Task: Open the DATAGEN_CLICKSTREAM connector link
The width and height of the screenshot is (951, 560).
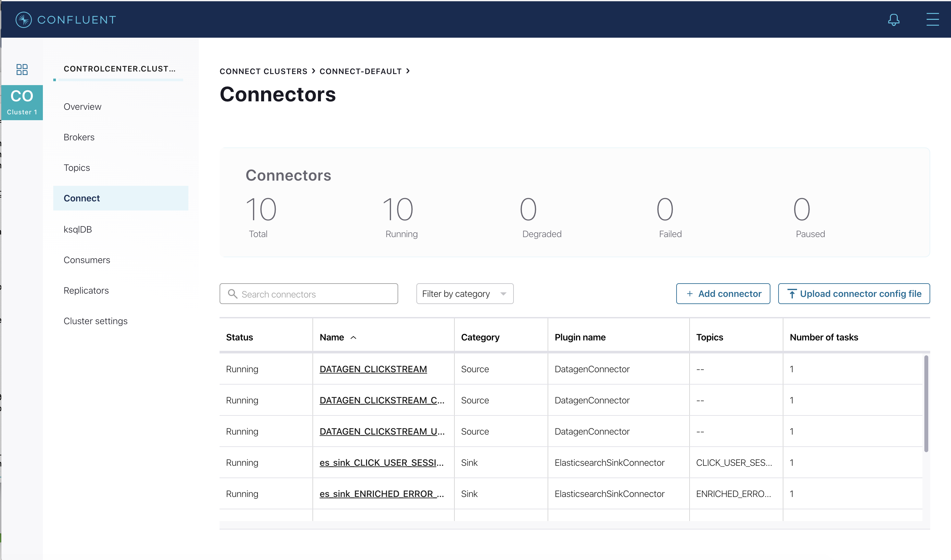Action: pos(373,369)
